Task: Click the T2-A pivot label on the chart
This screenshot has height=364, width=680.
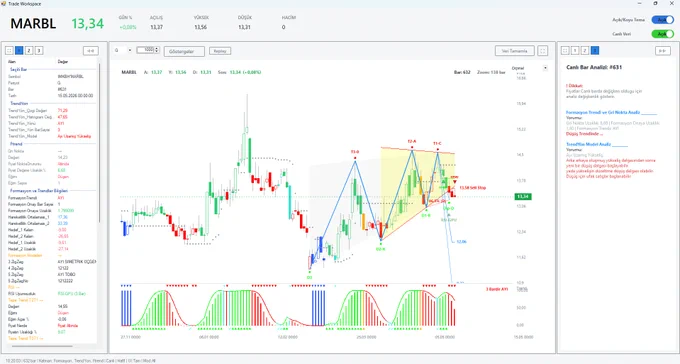Action: tap(412, 141)
